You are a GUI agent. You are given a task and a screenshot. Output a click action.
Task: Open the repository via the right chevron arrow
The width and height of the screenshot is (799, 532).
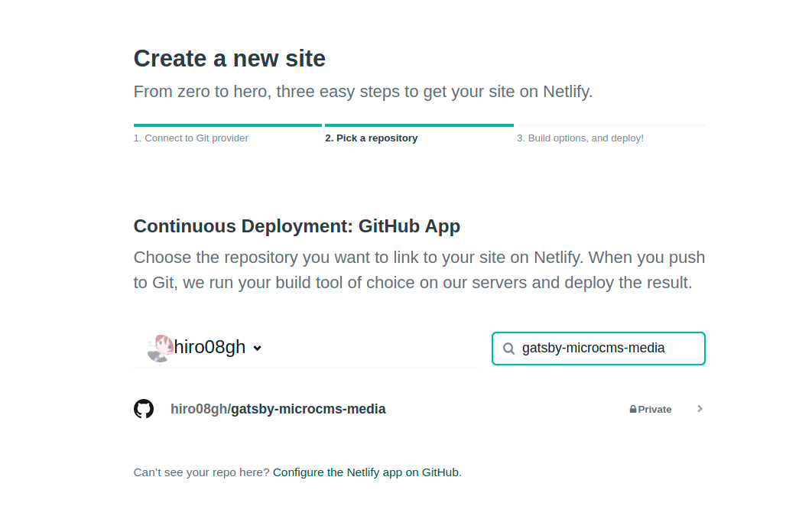[x=700, y=409]
